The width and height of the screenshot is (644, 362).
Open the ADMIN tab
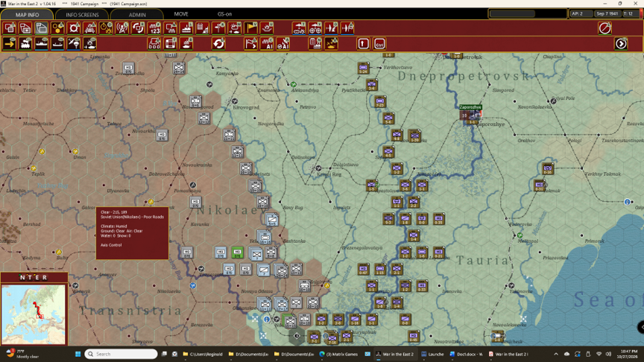tap(137, 14)
